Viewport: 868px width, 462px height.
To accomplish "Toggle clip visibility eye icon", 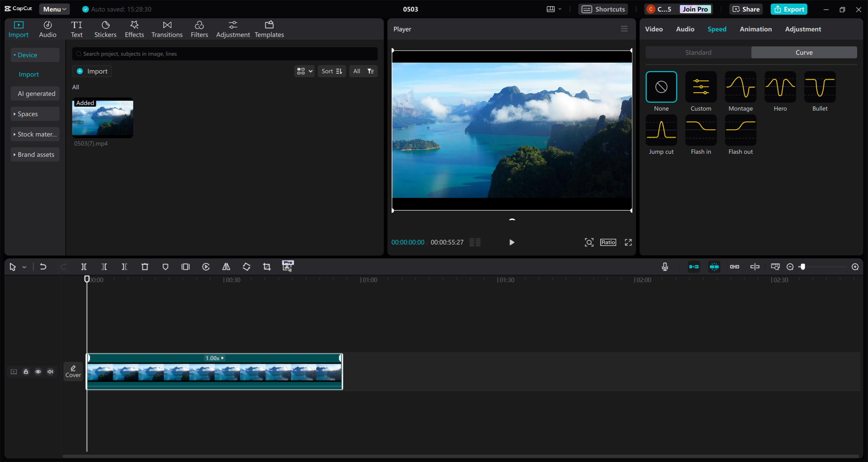I will tap(38, 372).
